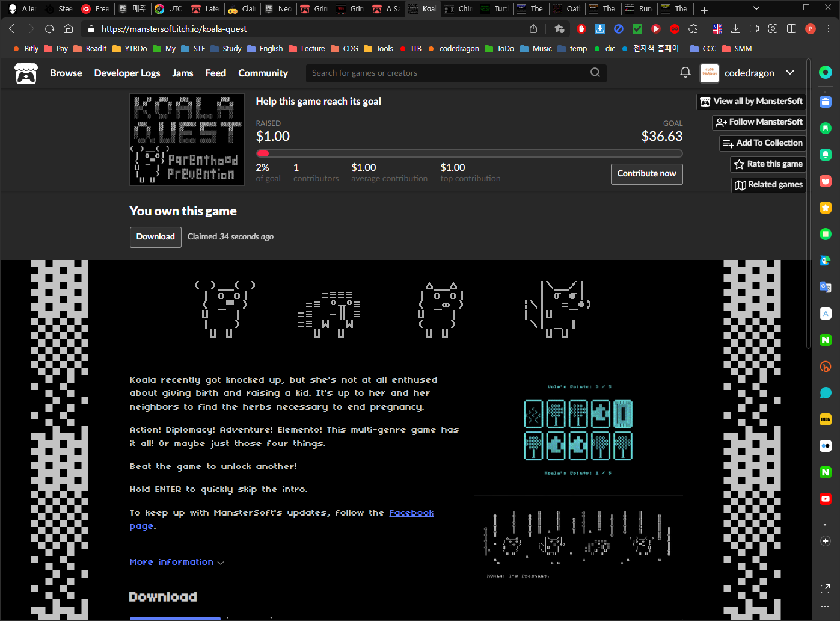Screen dimensions: 840x621
Task: Click the share icon in address bar
Action: point(533,29)
